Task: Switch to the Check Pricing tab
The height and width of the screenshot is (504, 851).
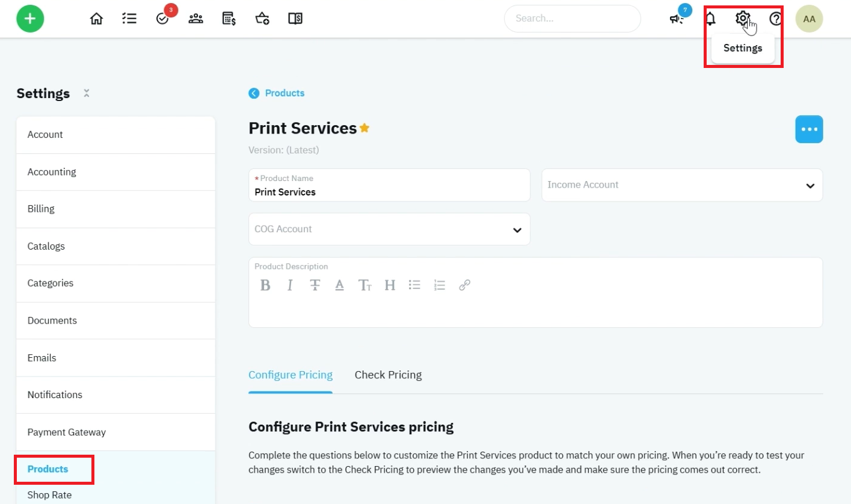Action: pyautogui.click(x=388, y=375)
